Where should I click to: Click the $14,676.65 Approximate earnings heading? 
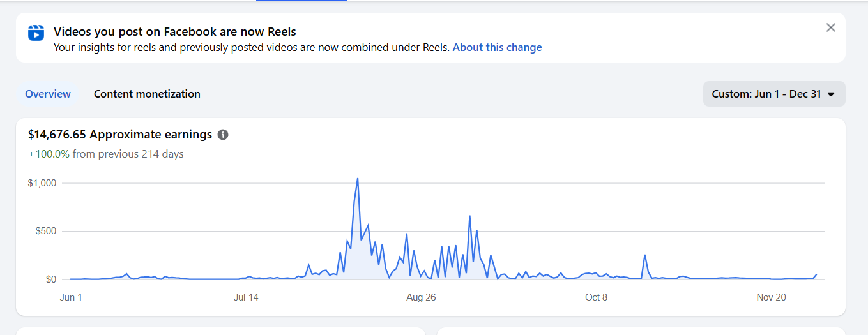click(120, 135)
